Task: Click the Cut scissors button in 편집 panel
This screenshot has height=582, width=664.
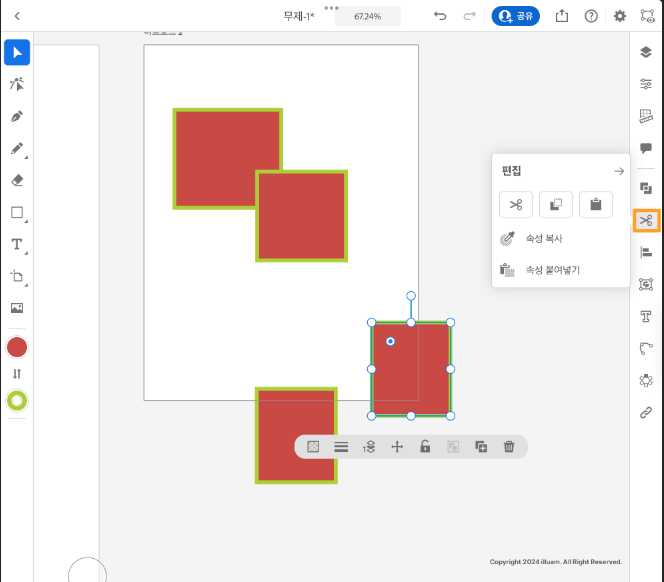Action: 516,205
